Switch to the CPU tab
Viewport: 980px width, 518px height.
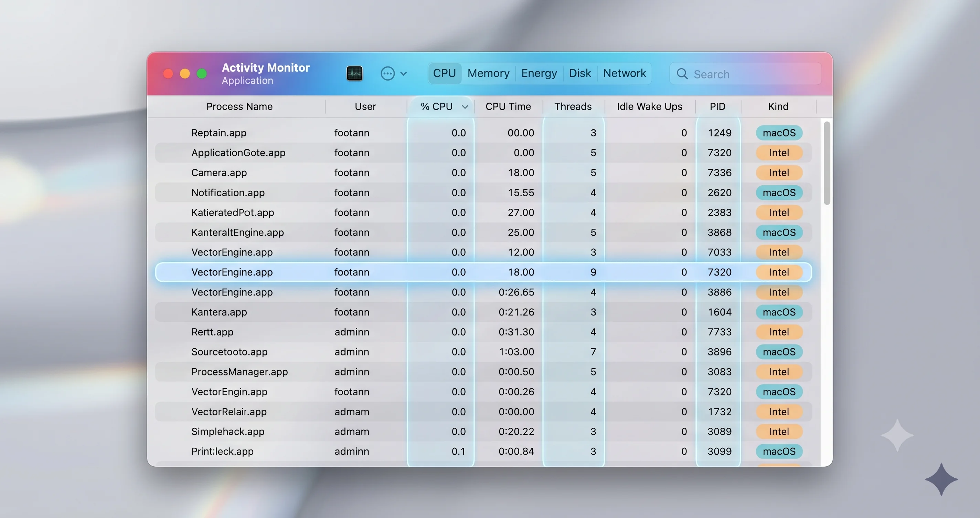(x=444, y=73)
